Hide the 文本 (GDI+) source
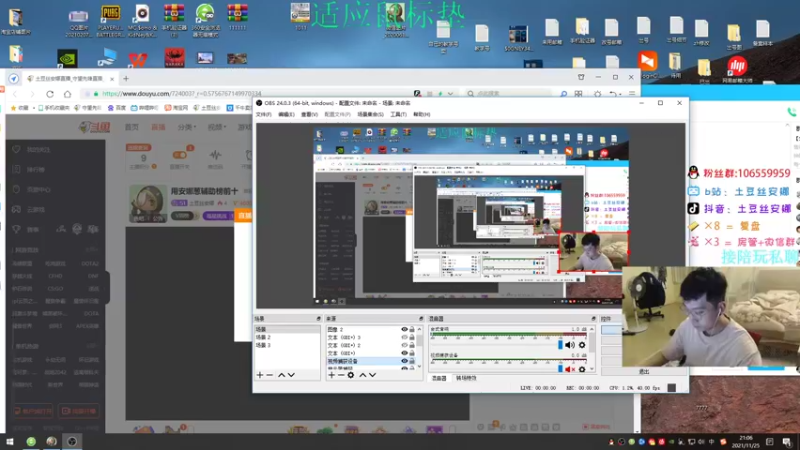The width and height of the screenshot is (800, 450). (404, 353)
